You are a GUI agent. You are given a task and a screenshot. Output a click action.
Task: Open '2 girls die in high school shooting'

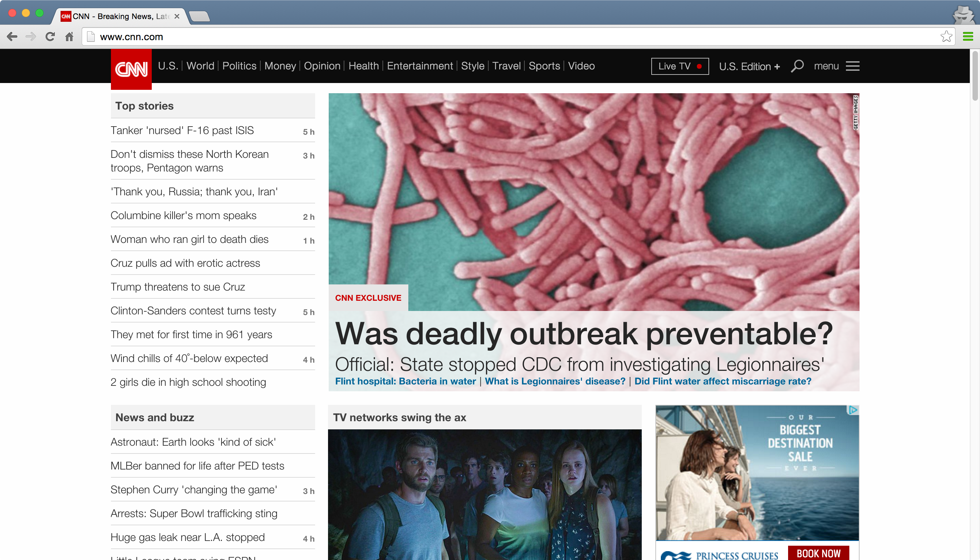pos(189,382)
